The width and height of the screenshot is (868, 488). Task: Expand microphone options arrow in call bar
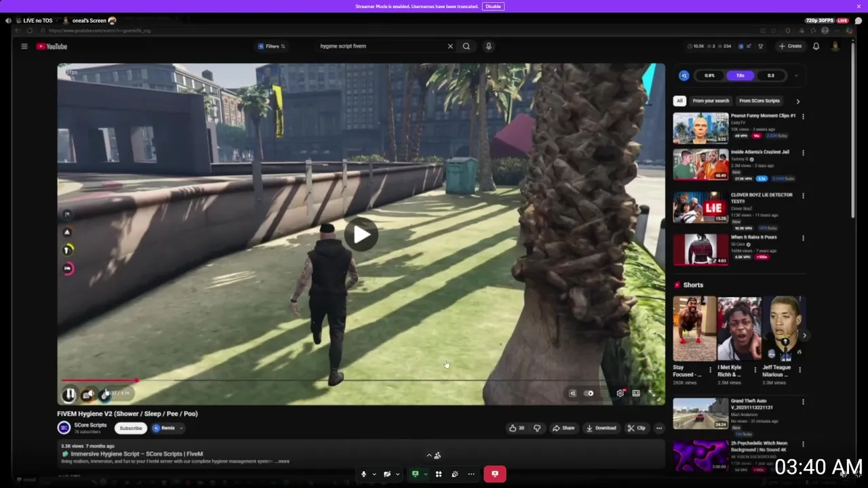(374, 474)
